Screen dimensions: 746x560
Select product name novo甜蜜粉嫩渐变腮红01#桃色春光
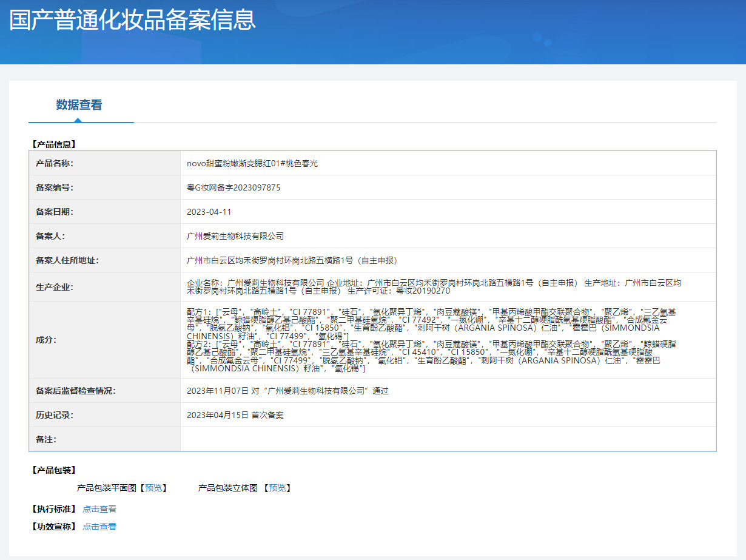(252, 163)
